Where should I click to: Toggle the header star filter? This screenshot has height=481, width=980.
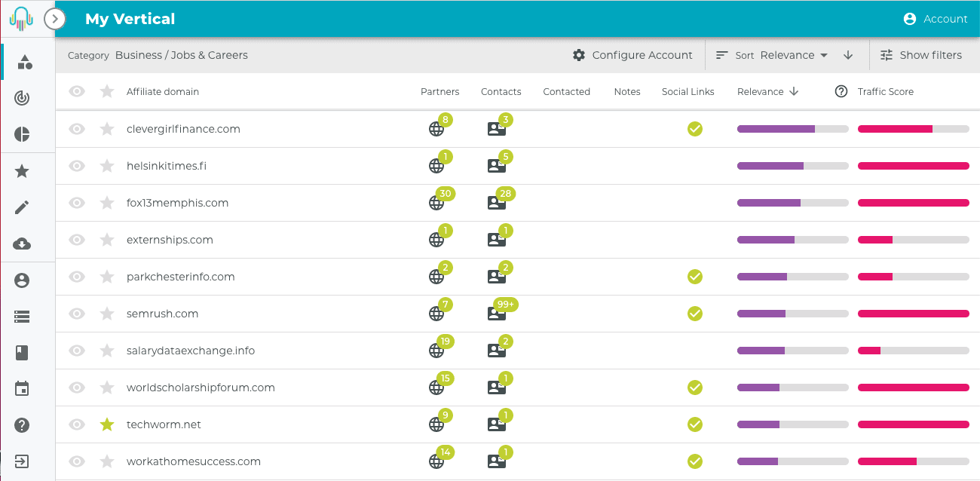point(107,91)
